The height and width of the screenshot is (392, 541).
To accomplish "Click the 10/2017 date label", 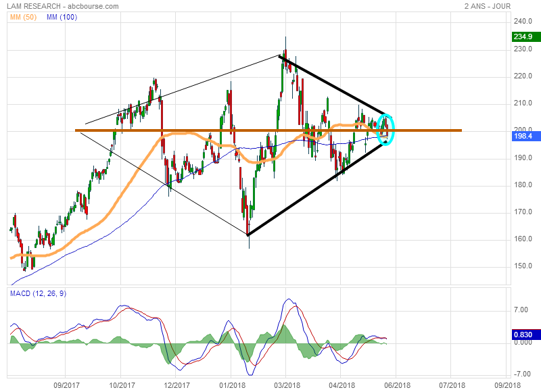I will coord(122,385).
